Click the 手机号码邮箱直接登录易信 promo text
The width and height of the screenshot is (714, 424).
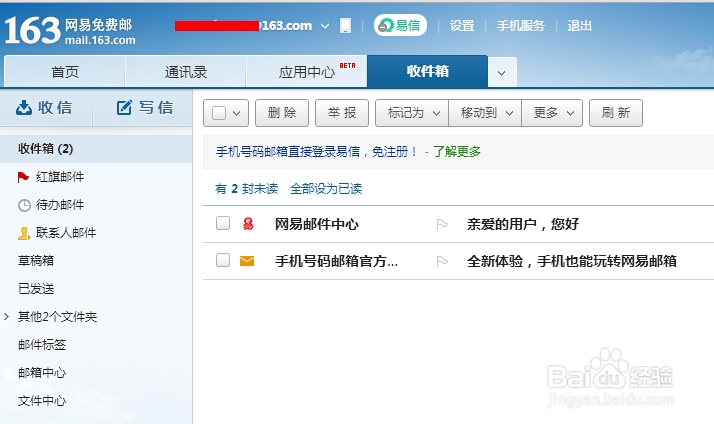point(316,151)
